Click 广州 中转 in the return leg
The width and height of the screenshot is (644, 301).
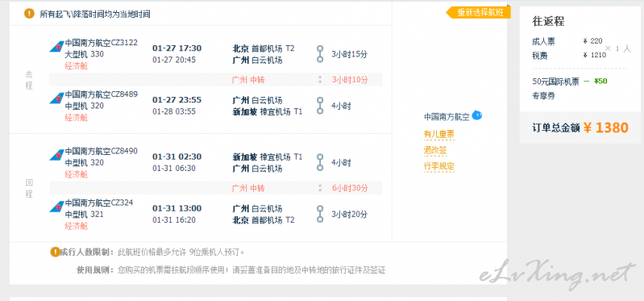[x=248, y=188]
